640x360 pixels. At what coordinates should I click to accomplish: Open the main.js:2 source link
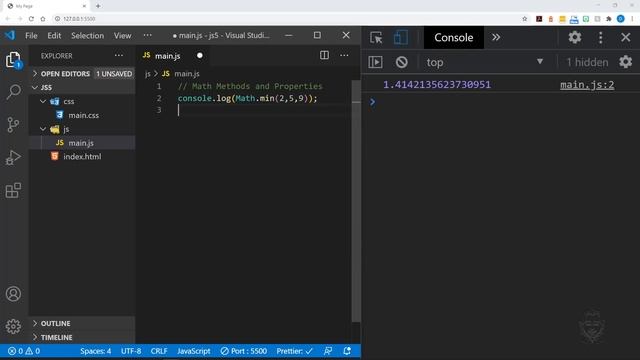587,85
